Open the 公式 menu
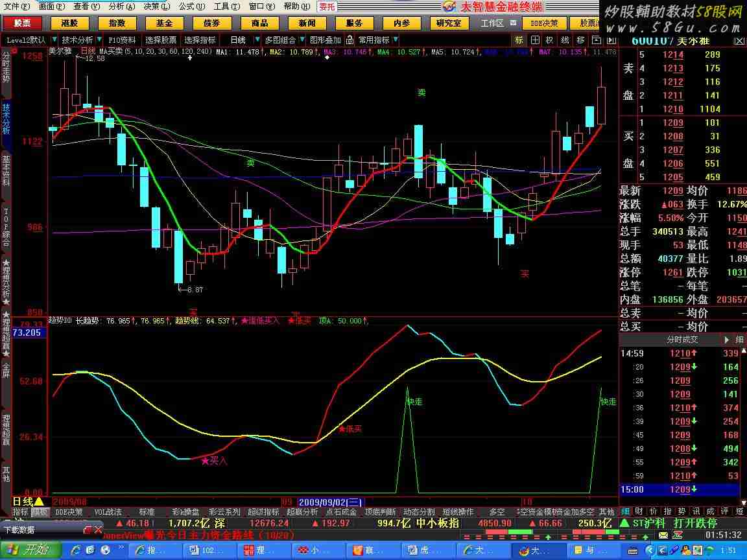The width and height of the screenshot is (747, 560). click(x=192, y=6)
